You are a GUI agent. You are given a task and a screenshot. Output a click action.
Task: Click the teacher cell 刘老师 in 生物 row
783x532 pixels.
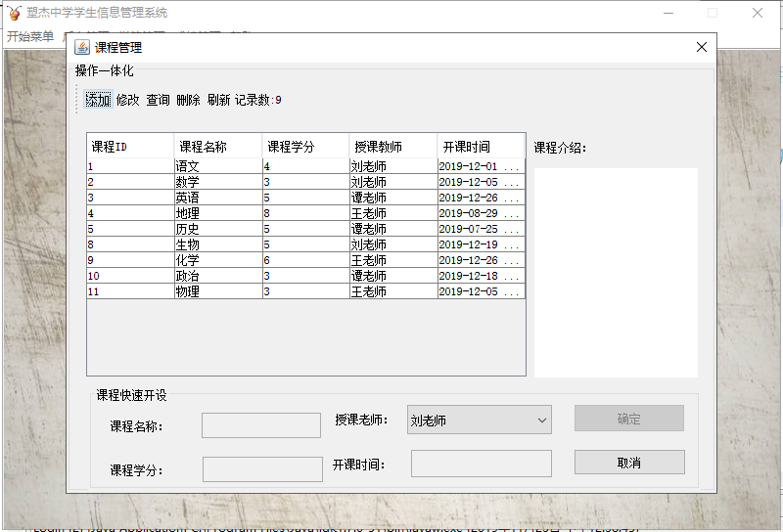393,244
